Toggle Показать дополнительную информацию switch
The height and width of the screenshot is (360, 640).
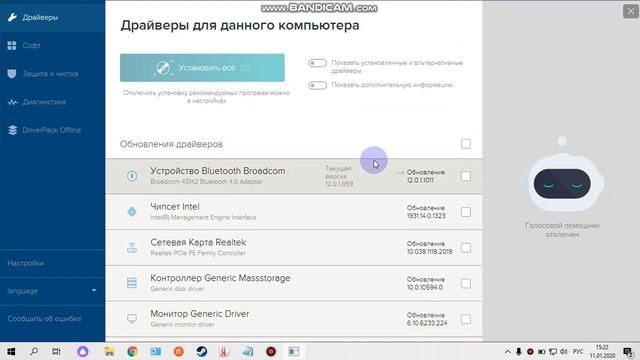(317, 85)
